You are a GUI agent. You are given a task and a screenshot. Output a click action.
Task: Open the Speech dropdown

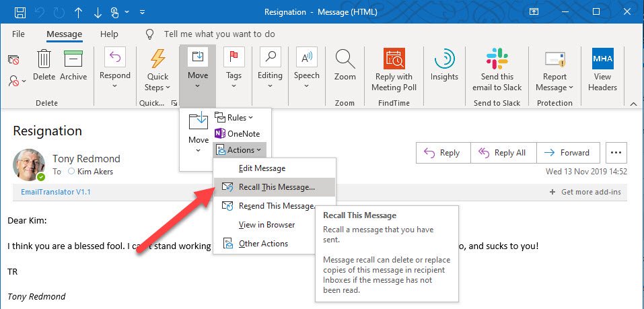(306, 68)
